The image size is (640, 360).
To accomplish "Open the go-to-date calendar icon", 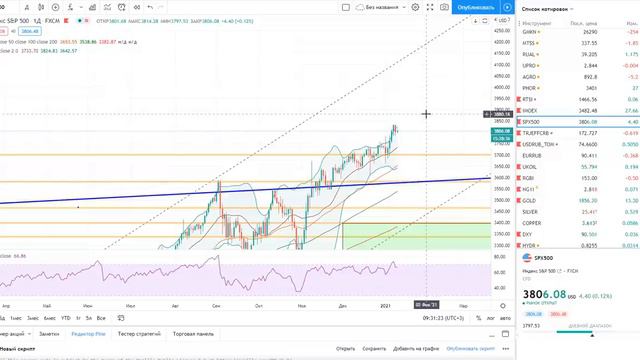I will (x=121, y=318).
